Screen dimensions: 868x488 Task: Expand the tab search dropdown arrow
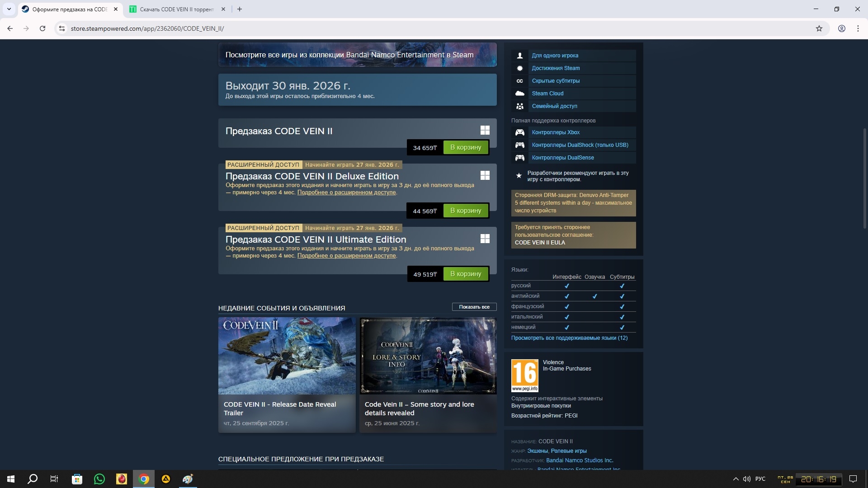click(x=9, y=9)
